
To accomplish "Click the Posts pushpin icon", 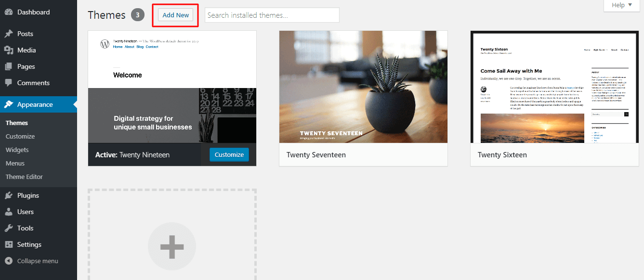I will point(9,34).
